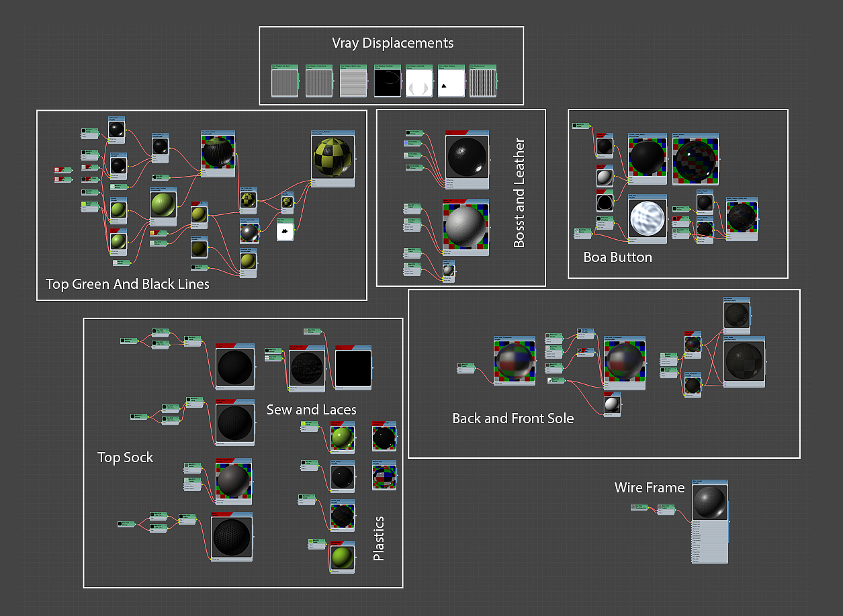The height and width of the screenshot is (616, 843).
Task: Select the chrome sphere node in Top Green group
Action: pyautogui.click(x=249, y=232)
